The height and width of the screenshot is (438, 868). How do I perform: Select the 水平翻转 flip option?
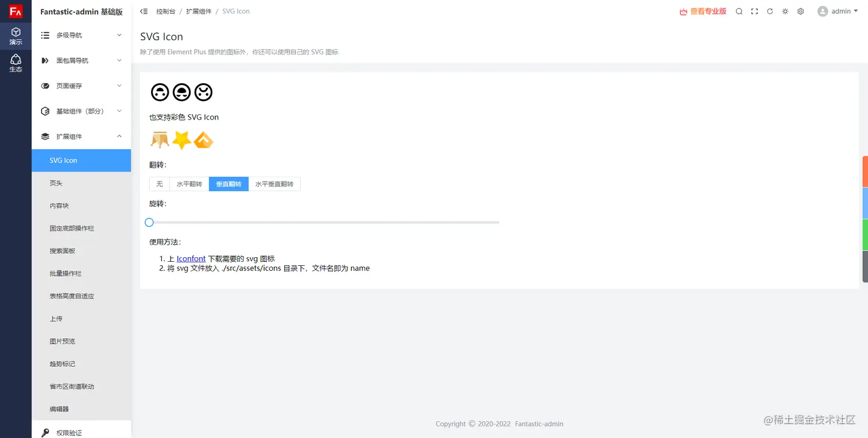(x=189, y=184)
